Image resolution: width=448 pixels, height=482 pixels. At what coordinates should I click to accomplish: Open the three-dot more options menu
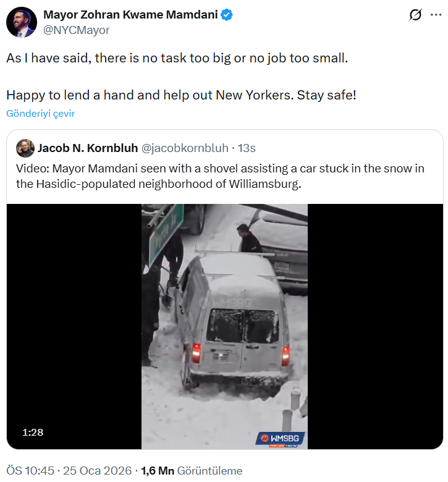coord(436,15)
